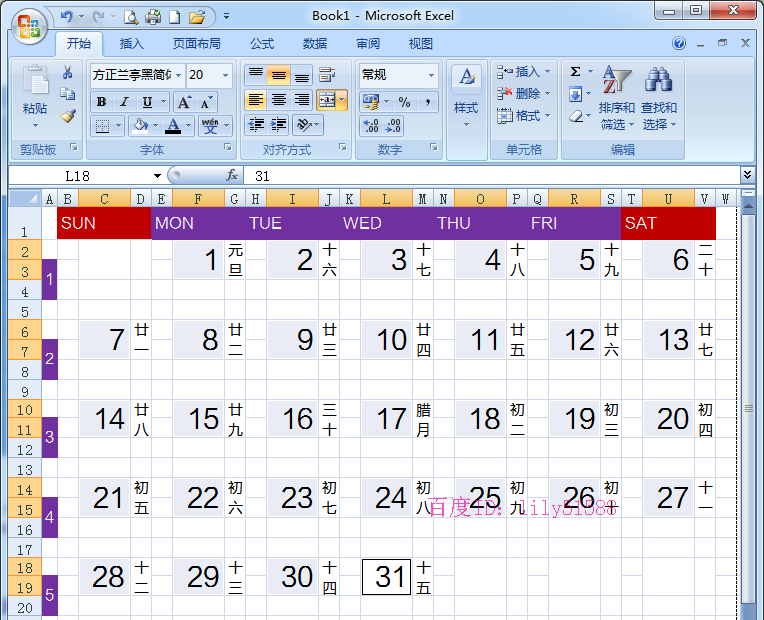Toggle Italic formatting

coord(124,102)
